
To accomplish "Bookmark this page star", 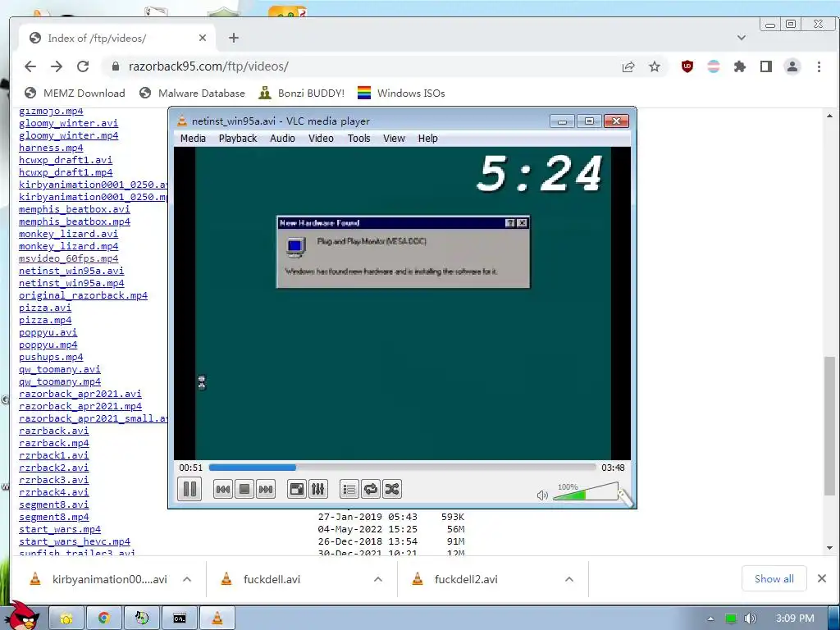I will point(655,66).
